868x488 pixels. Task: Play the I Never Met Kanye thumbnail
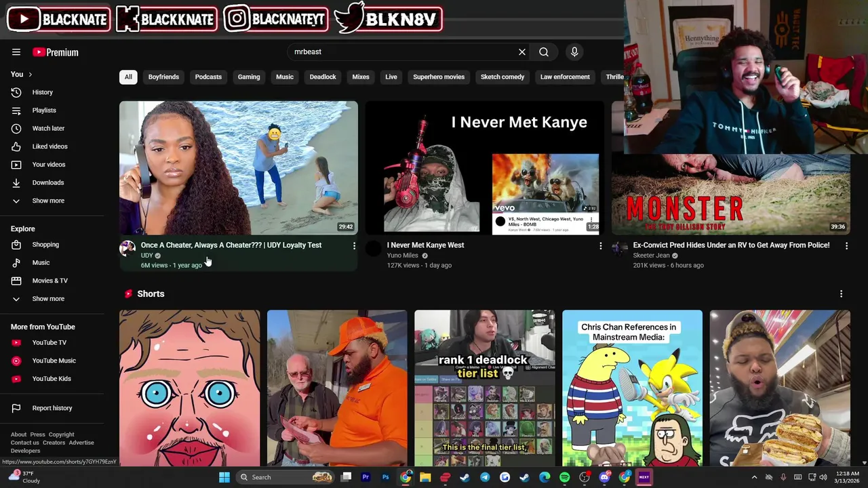pos(485,167)
